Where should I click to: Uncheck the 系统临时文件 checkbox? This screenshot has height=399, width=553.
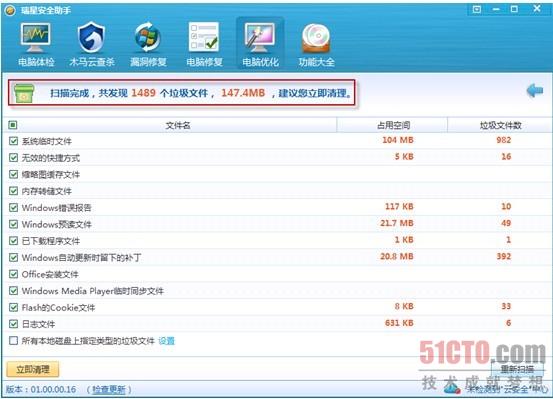click(13, 141)
